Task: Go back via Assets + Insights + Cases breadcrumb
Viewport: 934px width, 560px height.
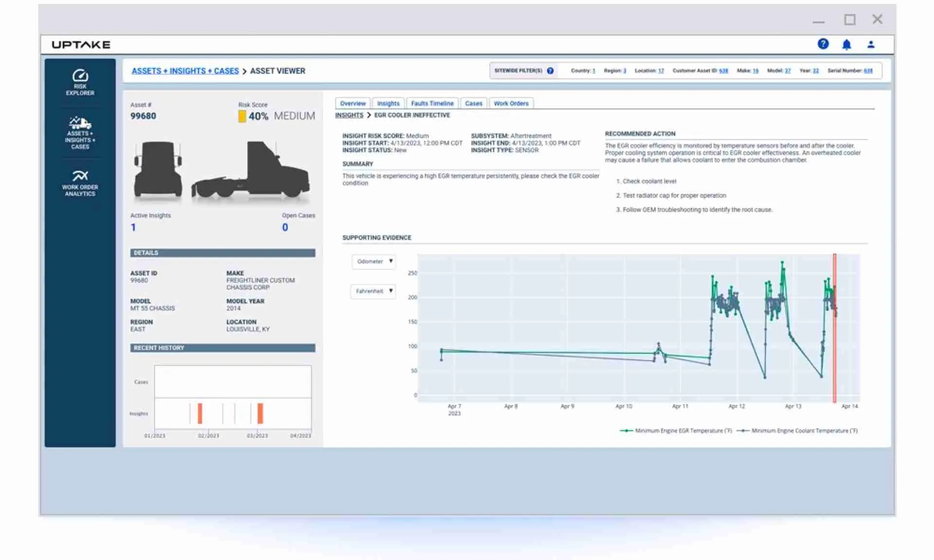Action: click(x=185, y=71)
